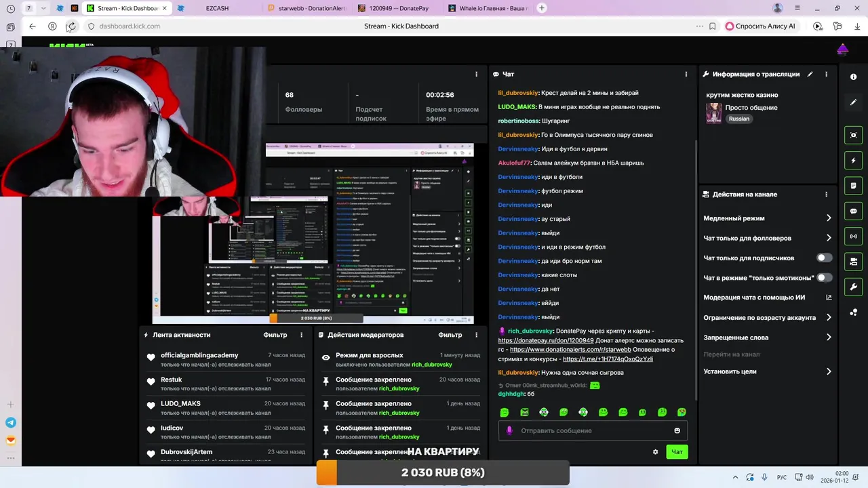The height and width of the screenshot is (488, 868).
Task: Open browser downloads icon
Action: [858, 26]
